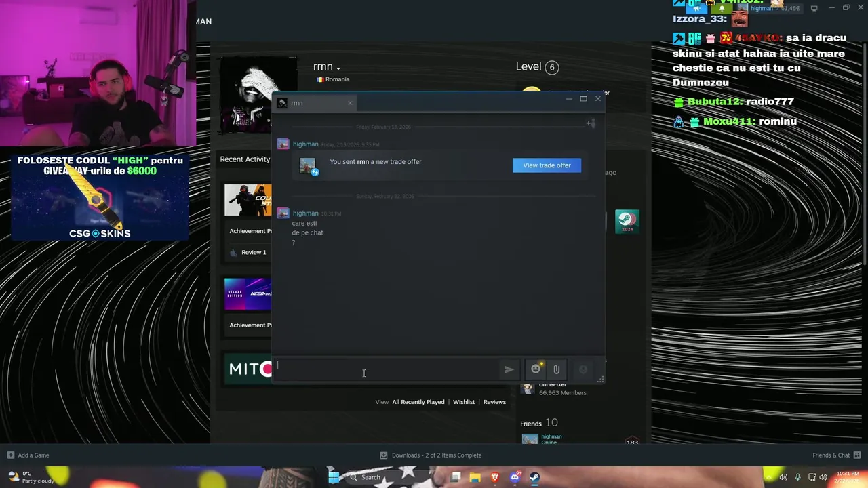Close the rmn chat tab
Image resolution: width=868 pixels, height=488 pixels.
pos(350,103)
